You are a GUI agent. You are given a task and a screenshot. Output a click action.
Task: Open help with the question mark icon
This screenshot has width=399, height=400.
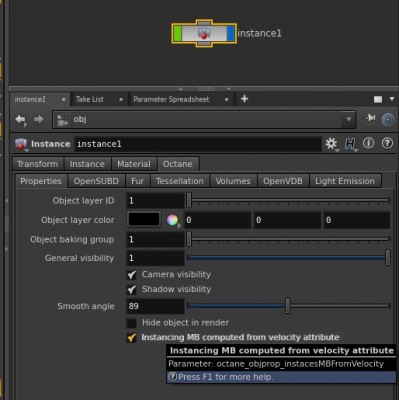[387, 143]
